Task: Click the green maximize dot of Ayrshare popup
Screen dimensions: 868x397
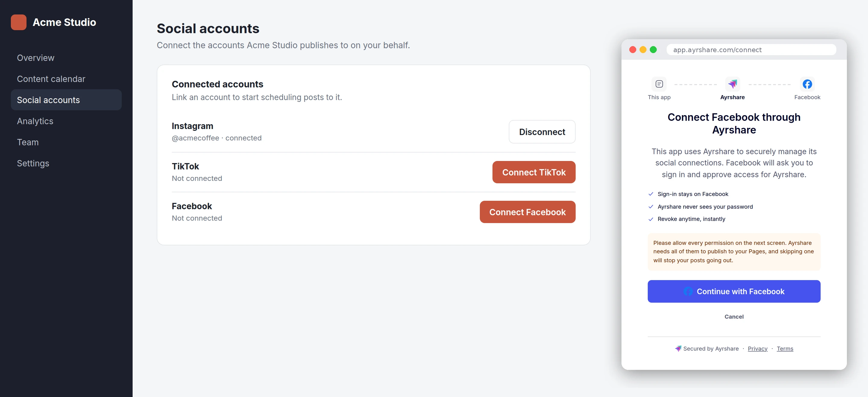Action: click(653, 50)
